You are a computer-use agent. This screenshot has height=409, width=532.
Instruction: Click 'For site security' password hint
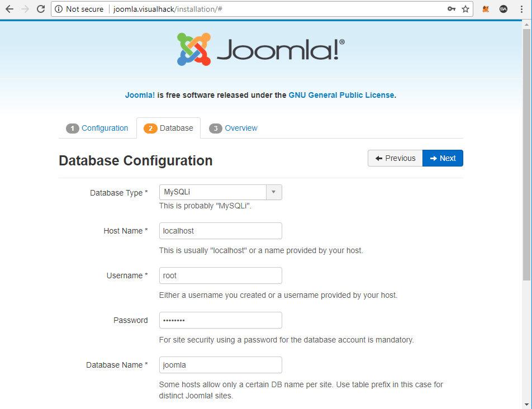pyautogui.click(x=286, y=340)
